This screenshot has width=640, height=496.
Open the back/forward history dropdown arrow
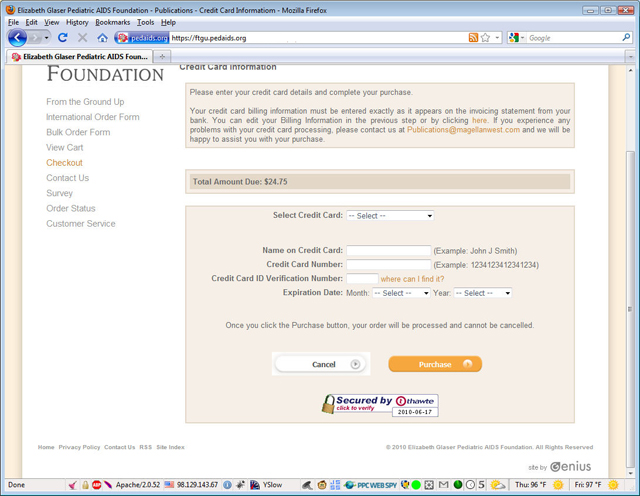[x=47, y=38]
